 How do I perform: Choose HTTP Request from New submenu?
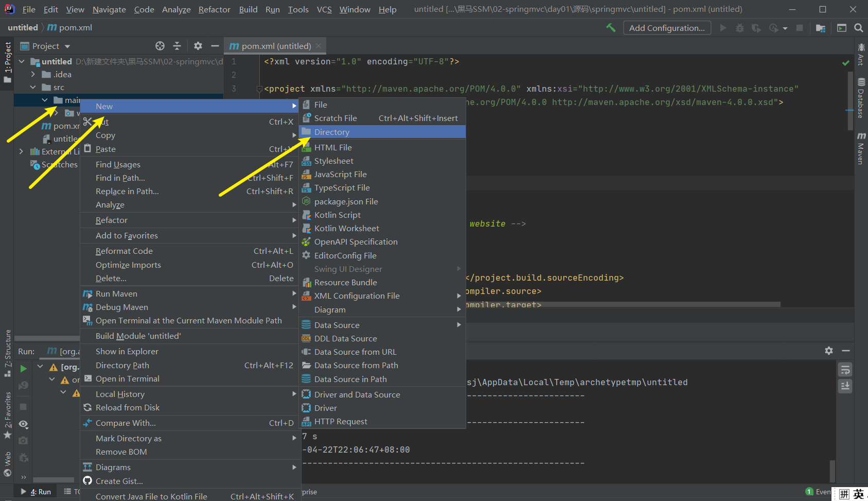[x=383, y=421]
